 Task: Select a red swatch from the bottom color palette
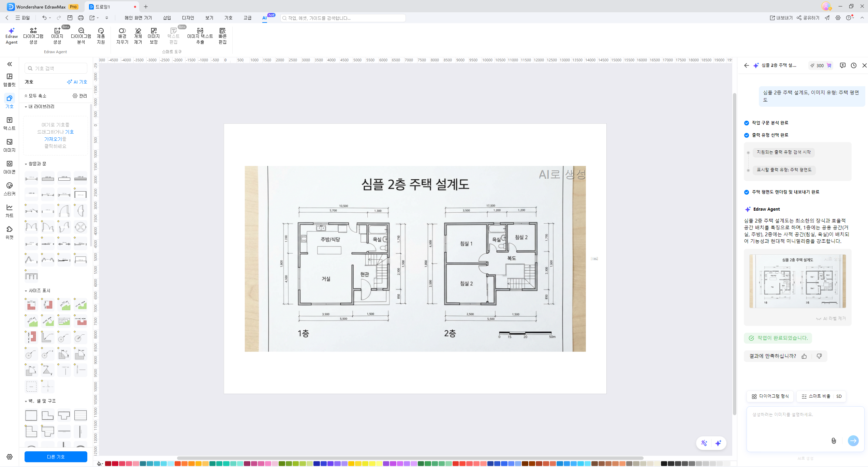[108, 464]
